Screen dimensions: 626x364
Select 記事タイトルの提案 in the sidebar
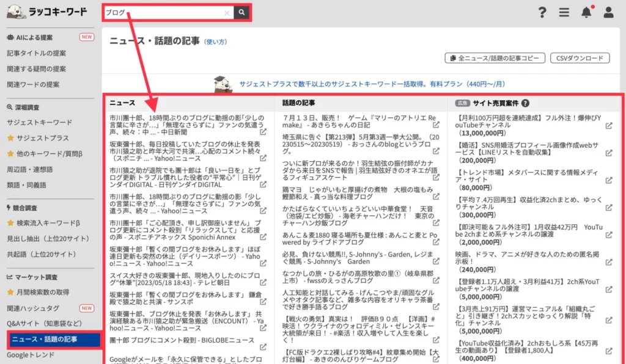(36, 53)
